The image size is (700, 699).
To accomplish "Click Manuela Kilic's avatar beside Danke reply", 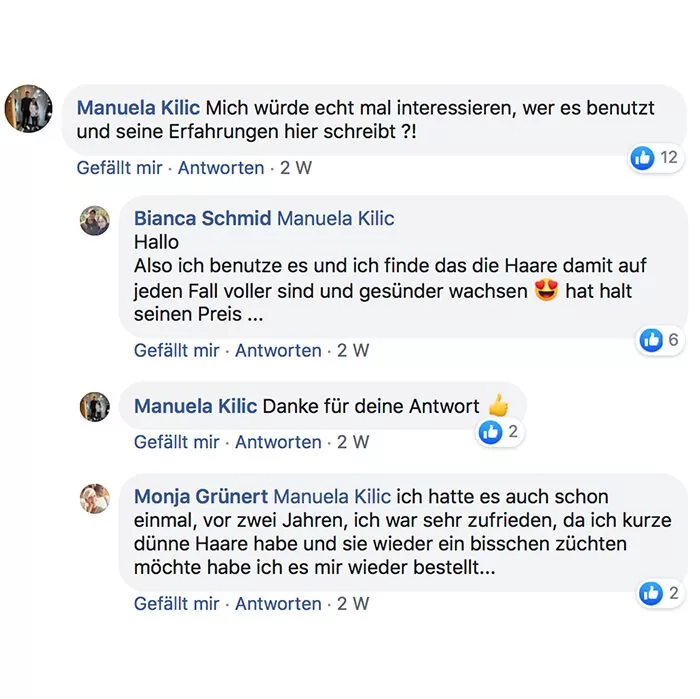I will (95, 407).
